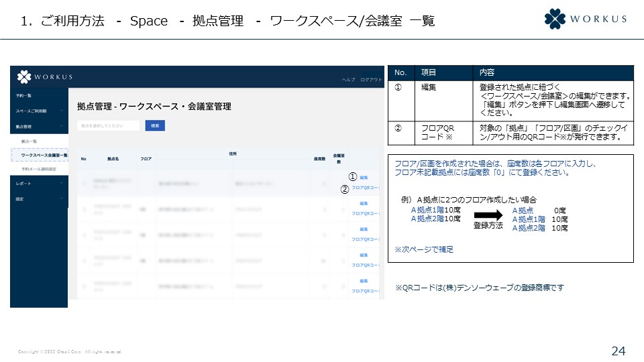The height and width of the screenshot is (362, 644).
Task: Click フロアQRコード link in first table row
Action: (x=365, y=188)
